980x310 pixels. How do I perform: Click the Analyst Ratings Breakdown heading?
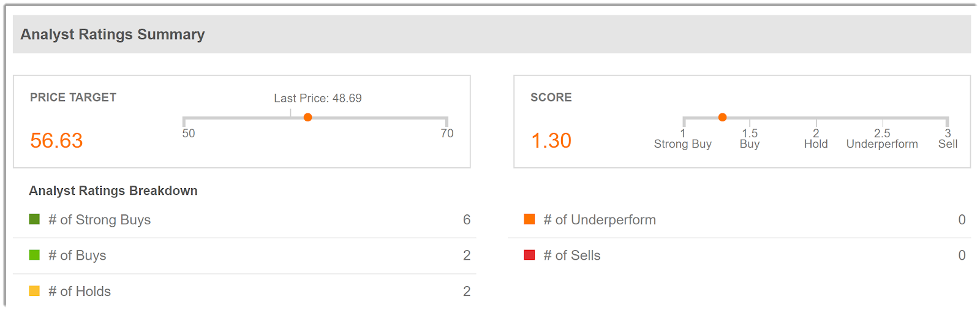click(x=113, y=191)
